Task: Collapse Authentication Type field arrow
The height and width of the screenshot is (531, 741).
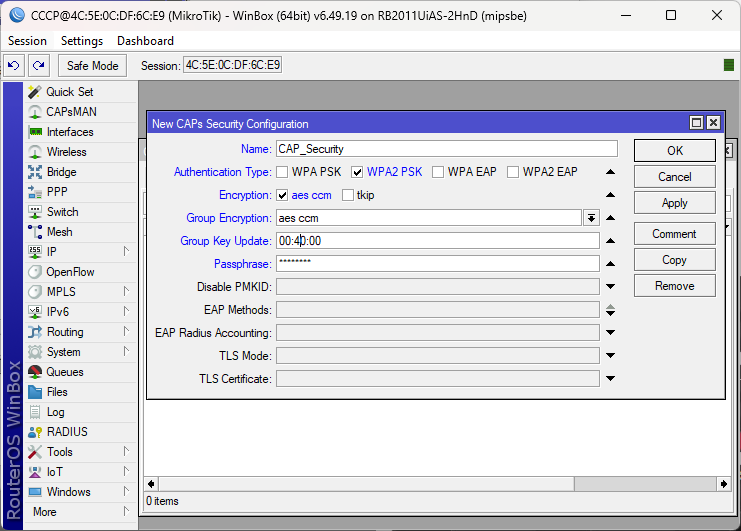Action: click(611, 172)
